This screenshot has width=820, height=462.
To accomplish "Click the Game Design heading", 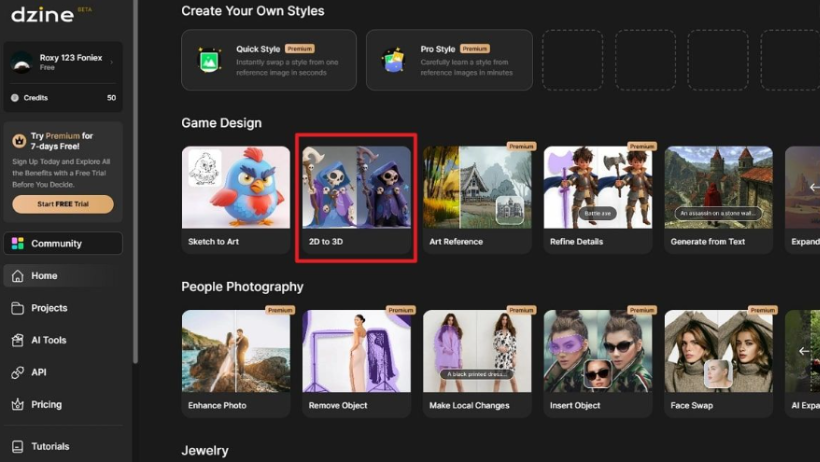I will click(x=221, y=123).
